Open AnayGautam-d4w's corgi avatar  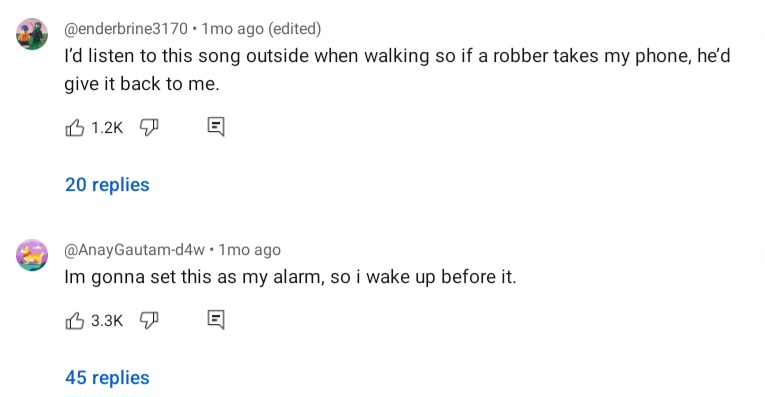[32, 255]
